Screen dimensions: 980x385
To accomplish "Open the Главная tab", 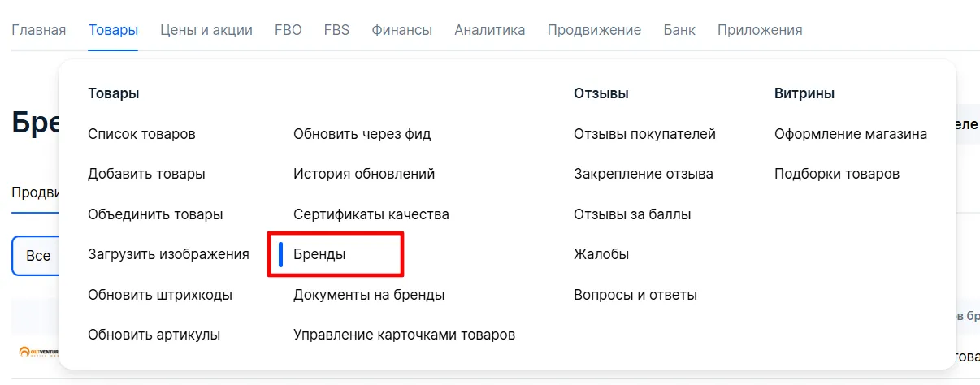I will [38, 30].
